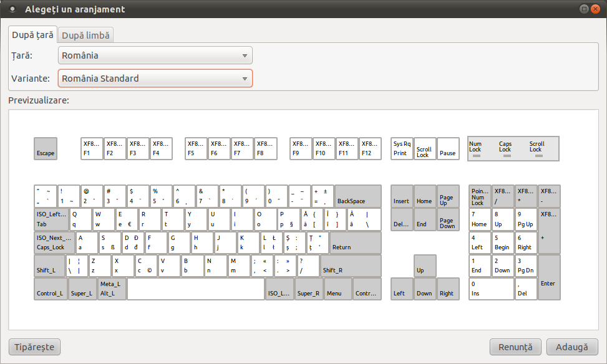Click the BackSpace key in preview

[x=358, y=196]
